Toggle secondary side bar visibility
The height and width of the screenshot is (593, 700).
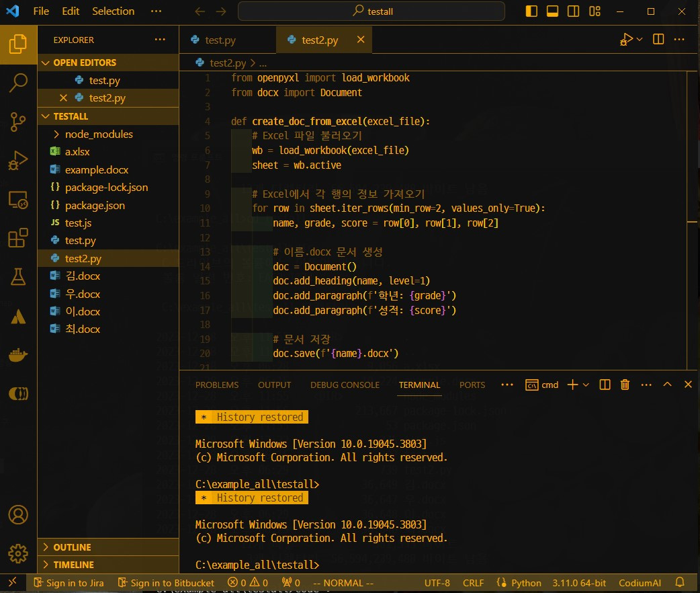pyautogui.click(x=573, y=11)
